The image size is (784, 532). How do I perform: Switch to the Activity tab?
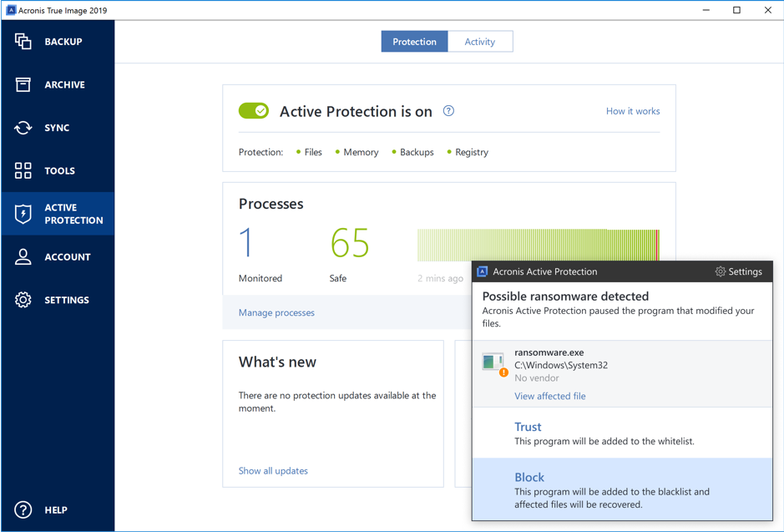(480, 42)
